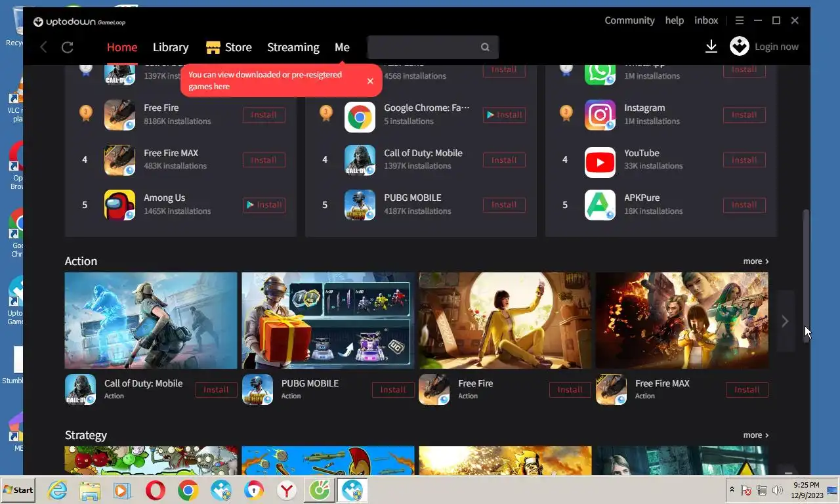Install PUBG MOBILE under Action
Image resolution: width=840 pixels, height=504 pixels.
pos(393,390)
